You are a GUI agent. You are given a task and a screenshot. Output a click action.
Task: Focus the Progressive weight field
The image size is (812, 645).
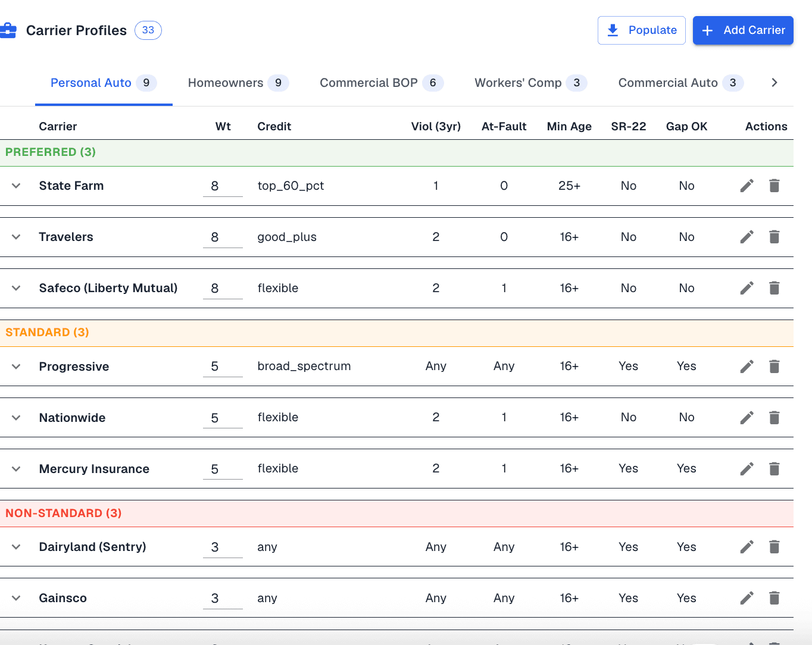223,367
